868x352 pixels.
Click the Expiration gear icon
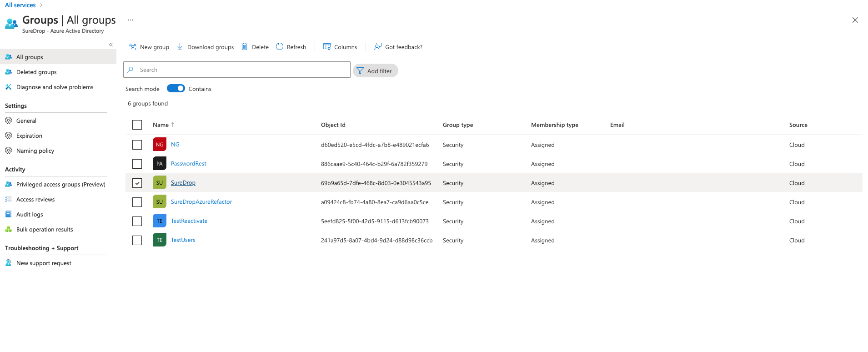pos(8,136)
